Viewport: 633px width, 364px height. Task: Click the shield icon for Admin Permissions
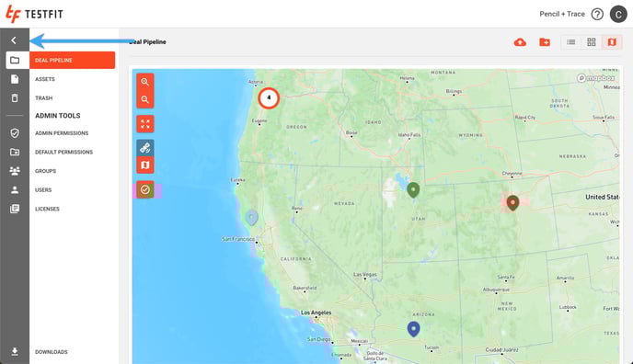pos(15,133)
